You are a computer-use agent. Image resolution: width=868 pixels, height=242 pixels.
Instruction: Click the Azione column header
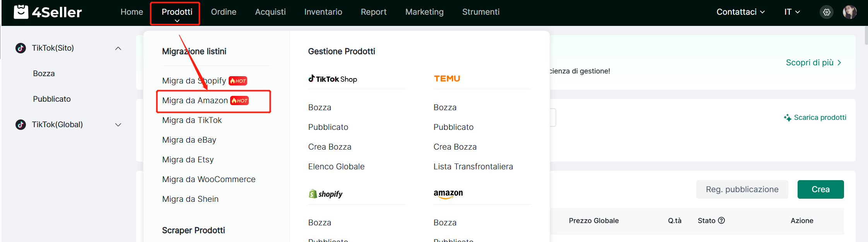(802, 221)
